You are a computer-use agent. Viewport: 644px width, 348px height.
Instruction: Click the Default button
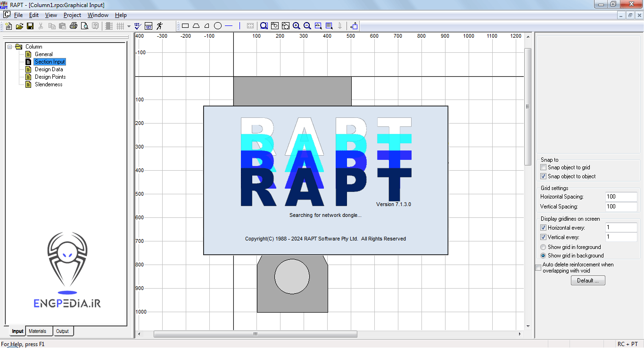[587, 280]
